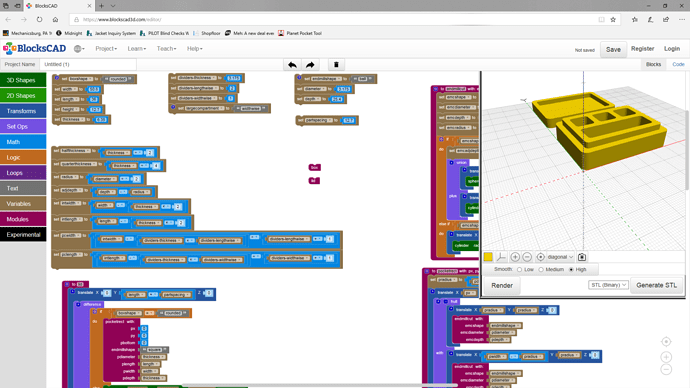
Task: Take a snapshot with camera icon
Action: (x=582, y=257)
